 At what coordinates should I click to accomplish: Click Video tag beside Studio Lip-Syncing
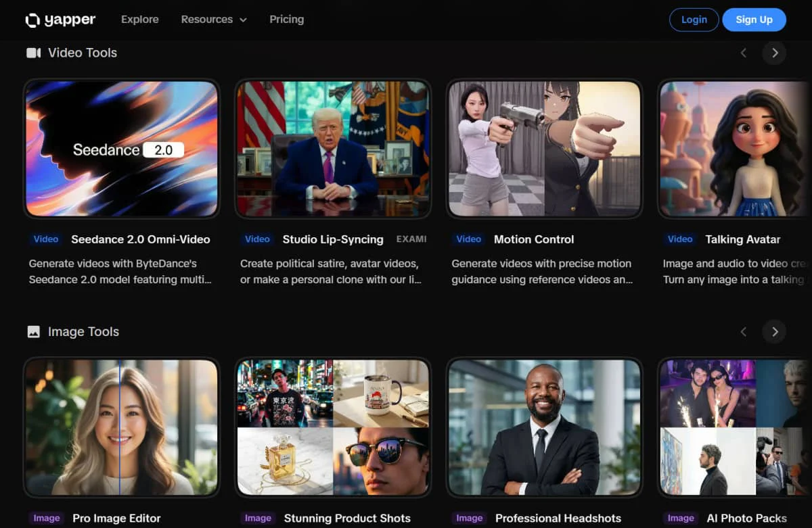tap(257, 239)
